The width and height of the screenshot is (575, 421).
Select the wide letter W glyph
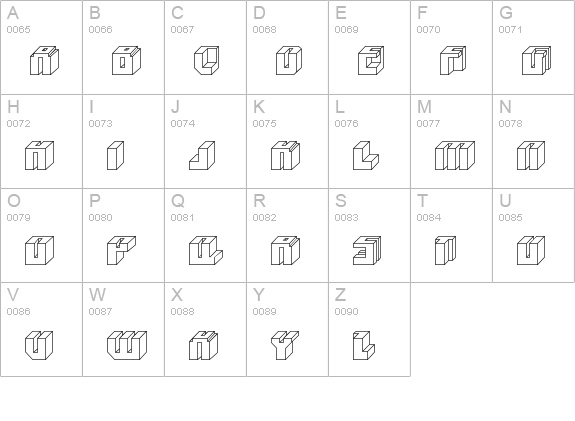(127, 345)
